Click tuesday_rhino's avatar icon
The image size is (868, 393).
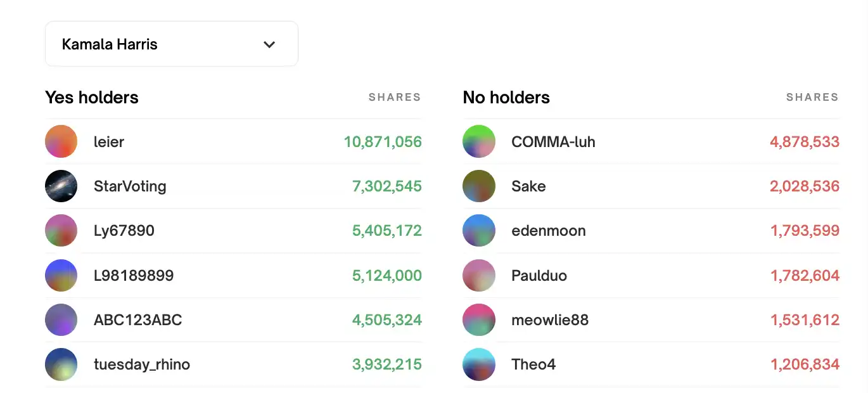click(x=61, y=364)
